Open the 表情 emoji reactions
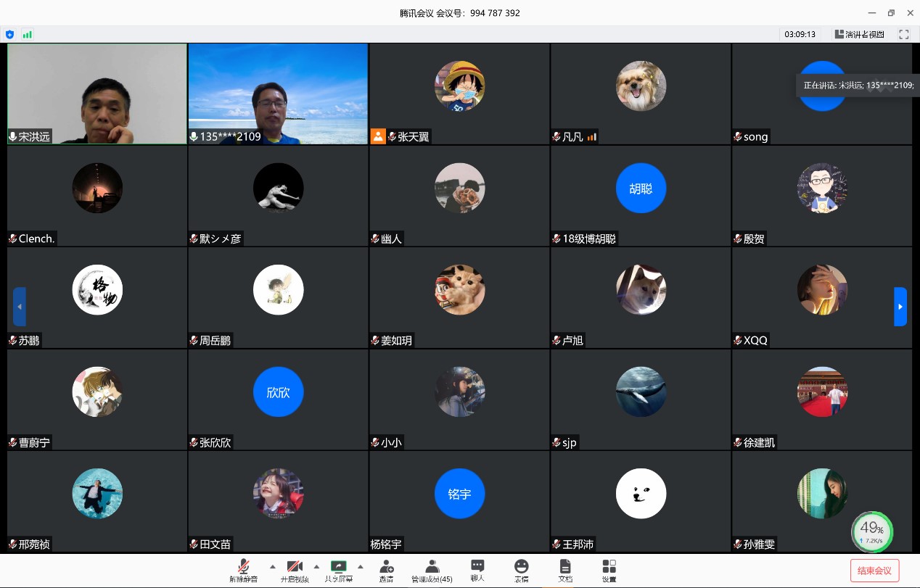 coord(521,570)
